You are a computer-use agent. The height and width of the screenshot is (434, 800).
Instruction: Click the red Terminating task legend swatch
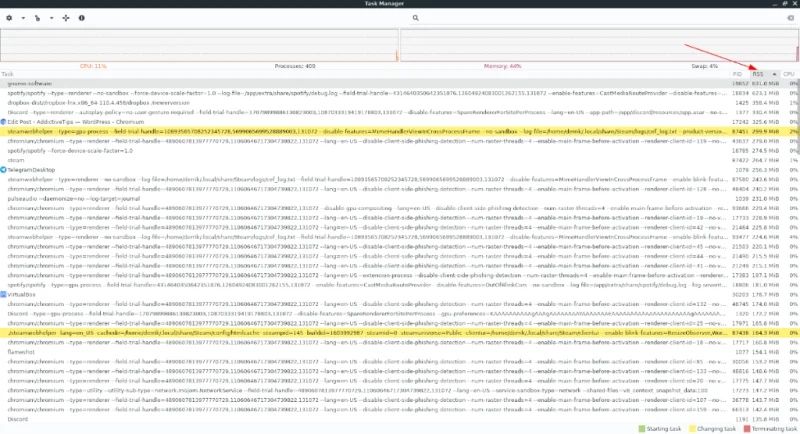[747, 429]
